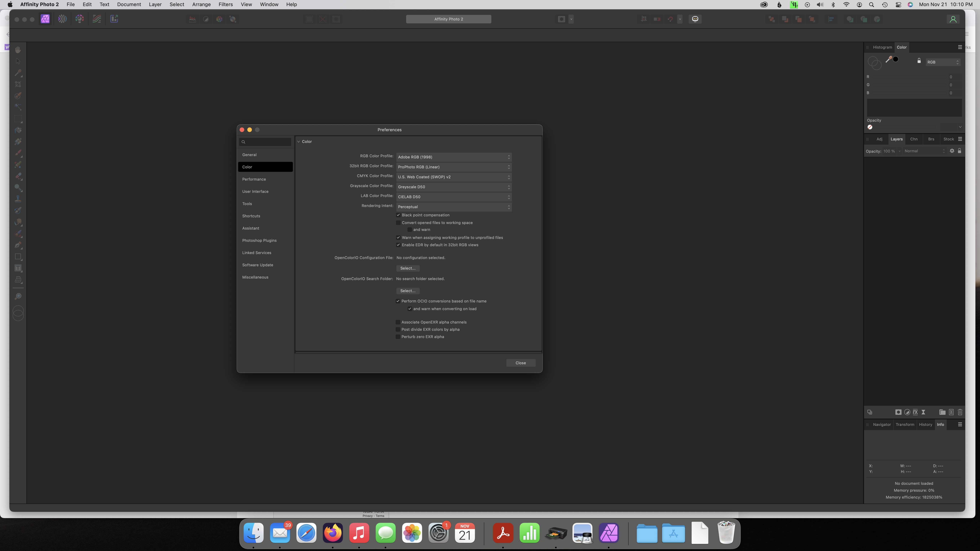Switch to the Chn channels tab
The image size is (980, 551).
pyautogui.click(x=914, y=139)
